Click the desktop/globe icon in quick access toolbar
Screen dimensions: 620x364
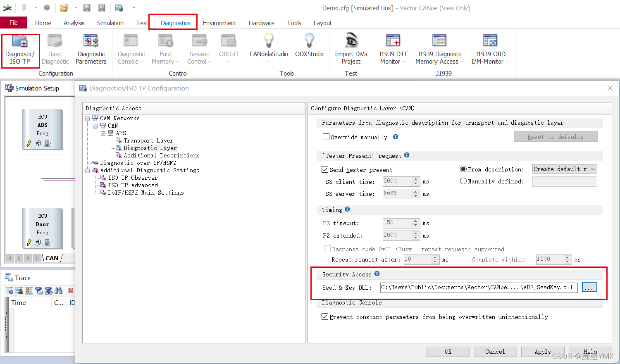pos(119,8)
